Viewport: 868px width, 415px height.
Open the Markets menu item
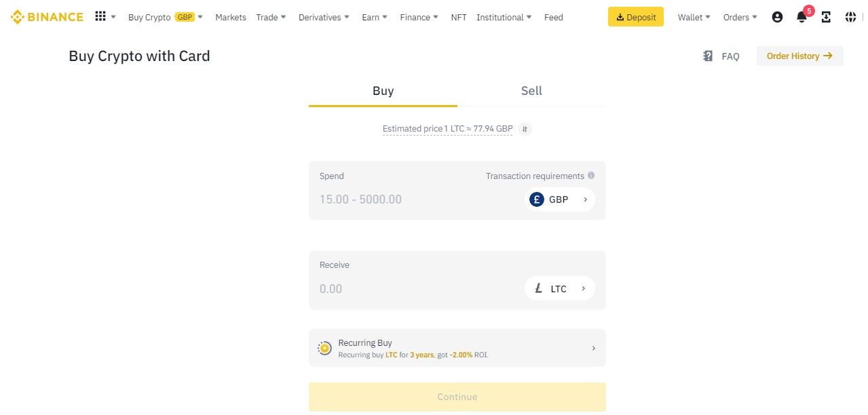(231, 17)
